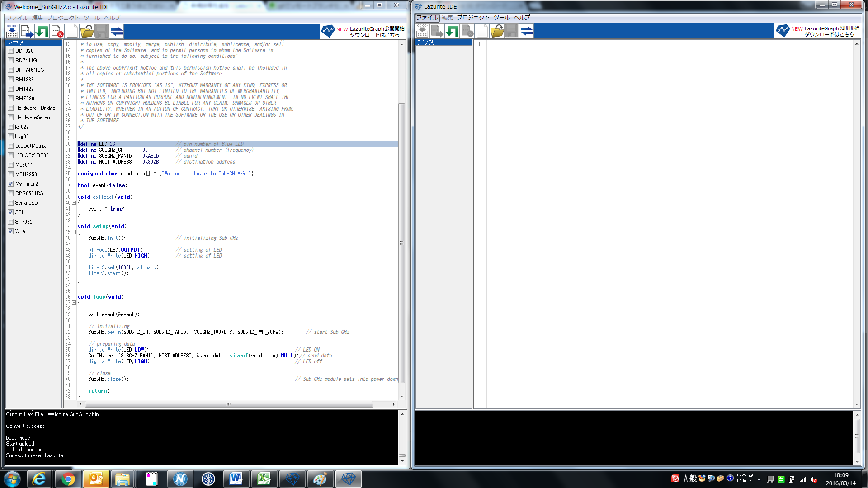The width and height of the screenshot is (868, 488).
Task: Click in the empty editor line 1 of right window
Action: [x=669, y=44]
